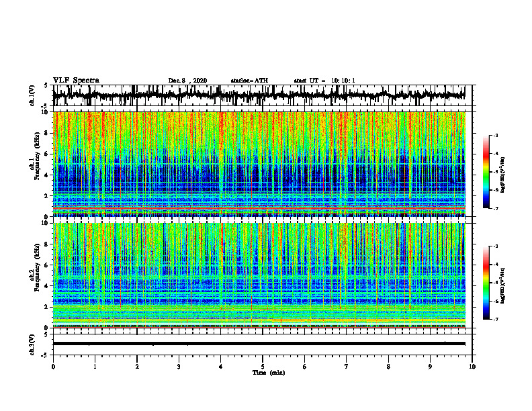Click the "station= ATH" header label
This screenshot has height=411, width=532.
(x=249, y=81)
